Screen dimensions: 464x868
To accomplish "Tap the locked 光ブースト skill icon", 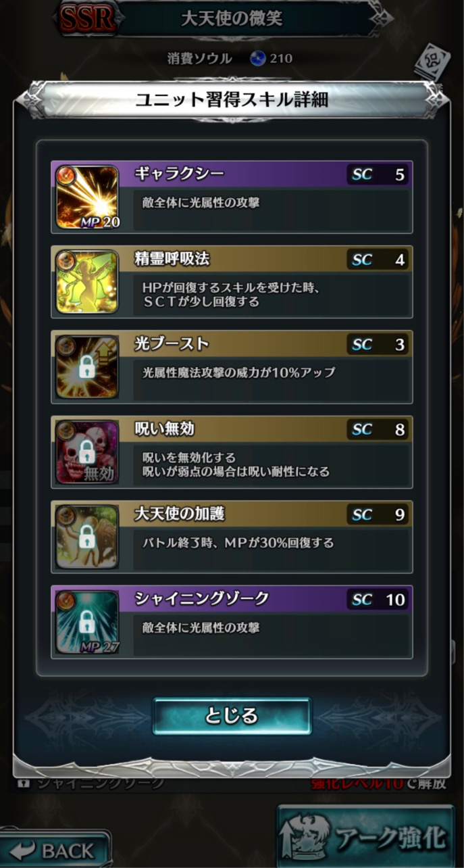I will coord(87,368).
